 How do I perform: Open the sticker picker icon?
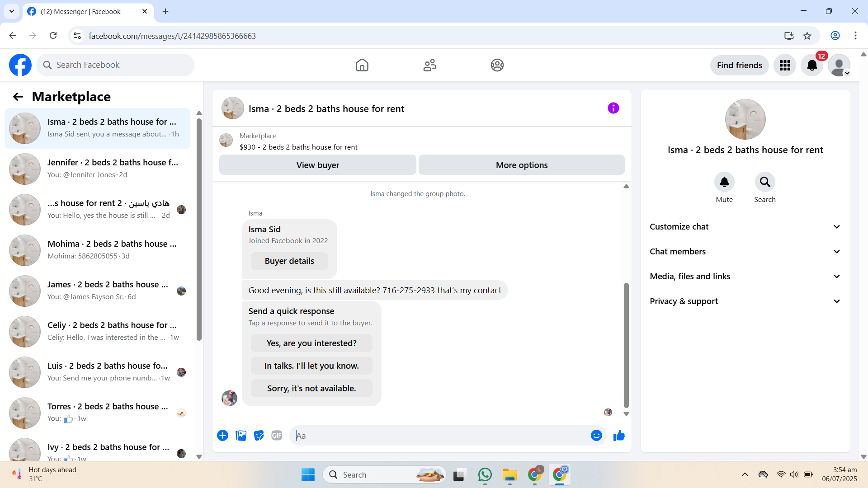click(x=259, y=435)
